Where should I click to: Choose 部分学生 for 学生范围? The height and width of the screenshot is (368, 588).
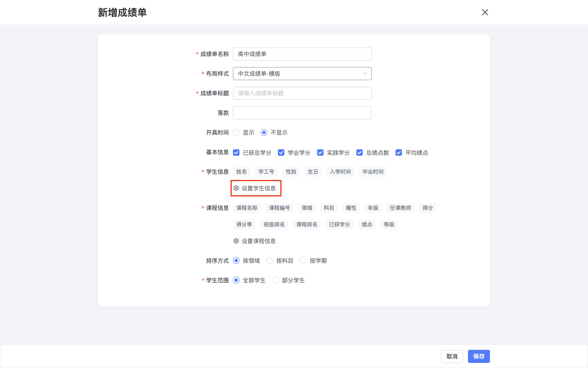tap(275, 280)
